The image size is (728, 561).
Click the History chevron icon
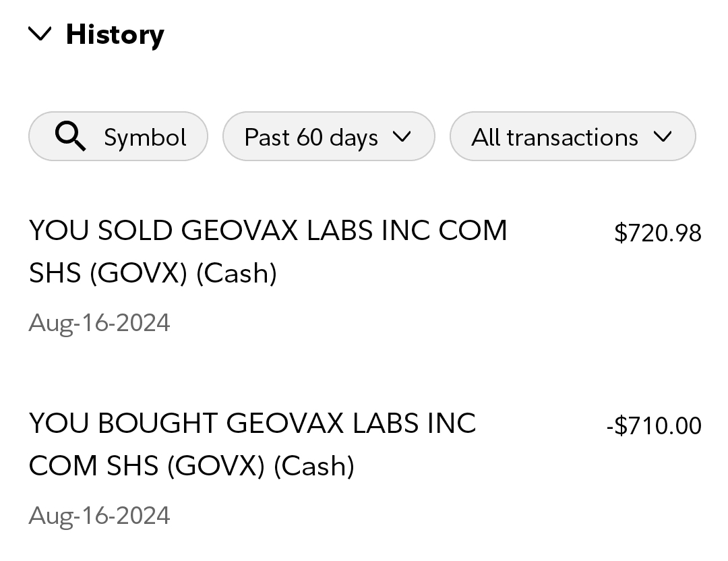pos(41,34)
